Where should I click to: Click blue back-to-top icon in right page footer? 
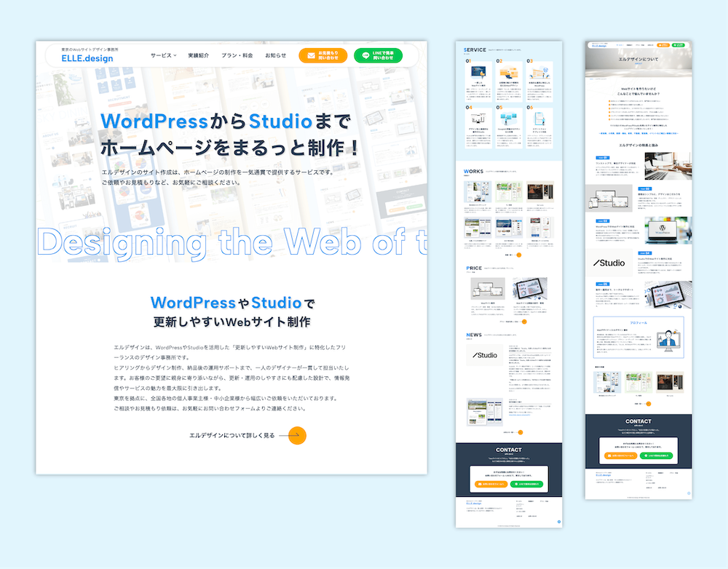689,493
